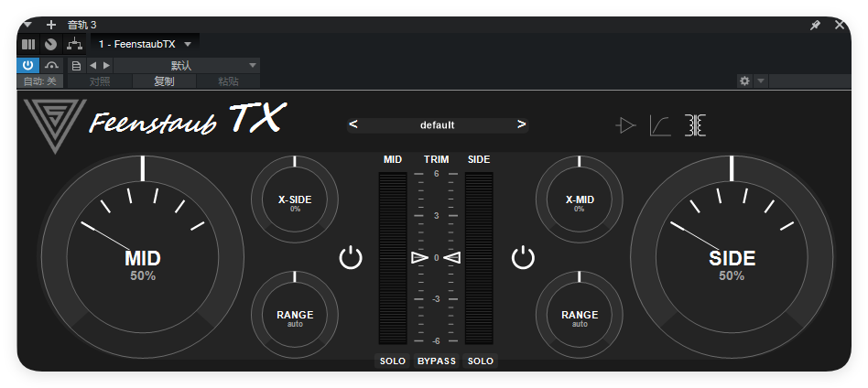Toggle the amplifier triangle mode icon
868x388 pixels.
(x=625, y=125)
